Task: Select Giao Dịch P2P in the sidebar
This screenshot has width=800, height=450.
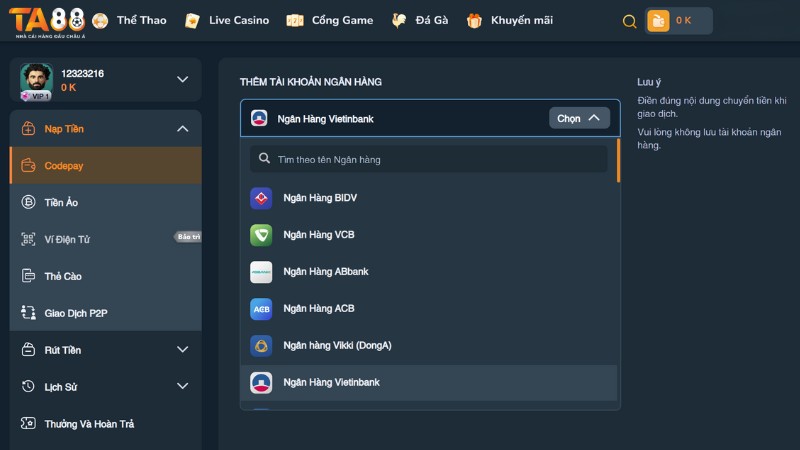Action: [x=106, y=313]
